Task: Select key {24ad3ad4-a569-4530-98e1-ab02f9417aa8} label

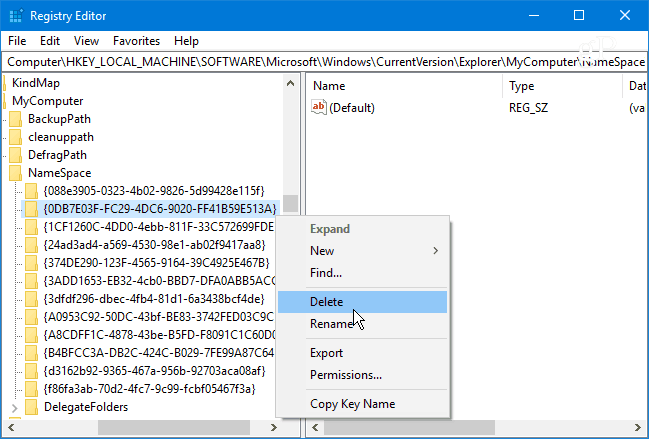Action: click(x=154, y=245)
